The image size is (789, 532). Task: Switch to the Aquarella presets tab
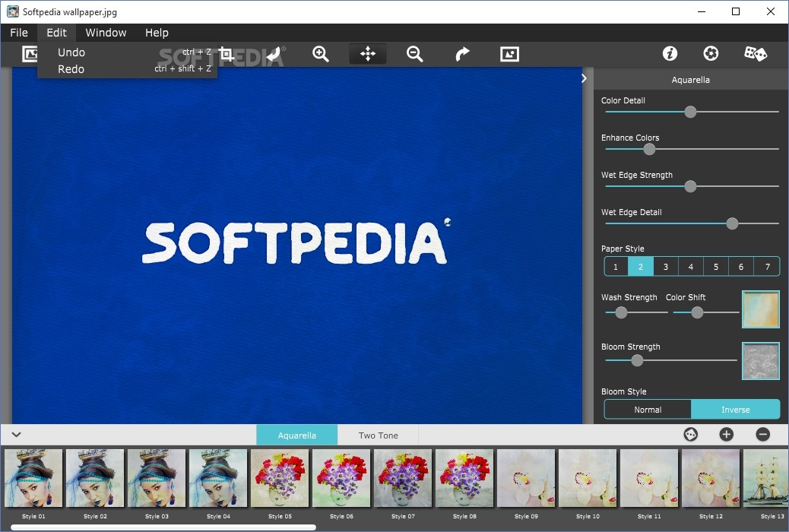pyautogui.click(x=297, y=435)
